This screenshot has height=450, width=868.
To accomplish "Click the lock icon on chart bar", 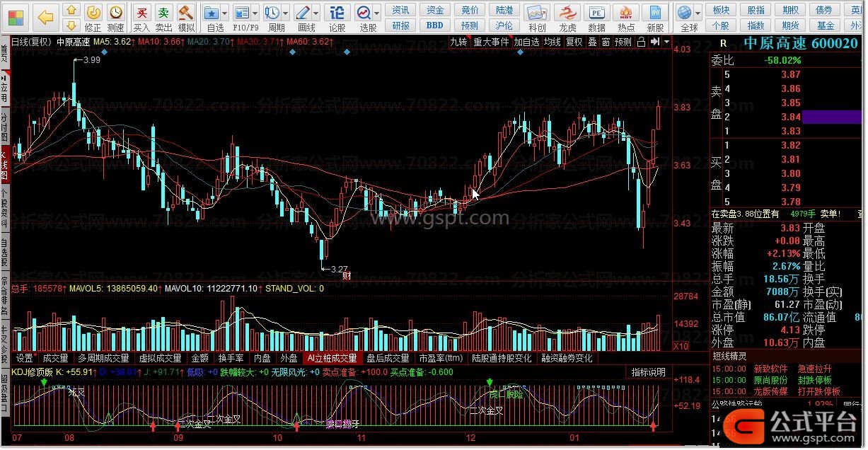I will click(x=640, y=42).
